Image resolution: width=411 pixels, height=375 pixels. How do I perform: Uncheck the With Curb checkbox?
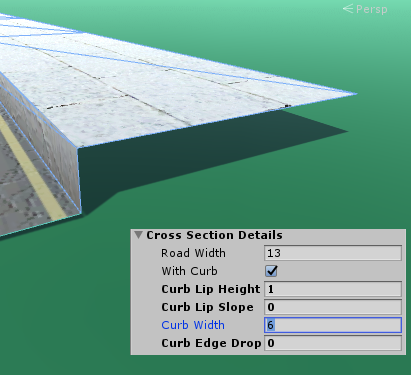click(271, 271)
